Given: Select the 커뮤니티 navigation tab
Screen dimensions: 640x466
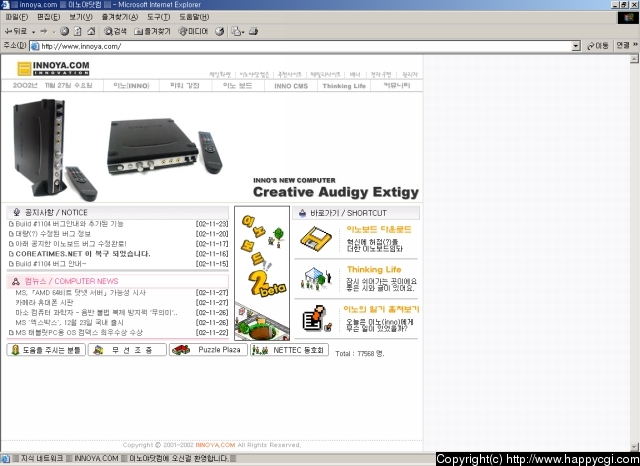Looking at the screenshot, I should click(396, 86).
